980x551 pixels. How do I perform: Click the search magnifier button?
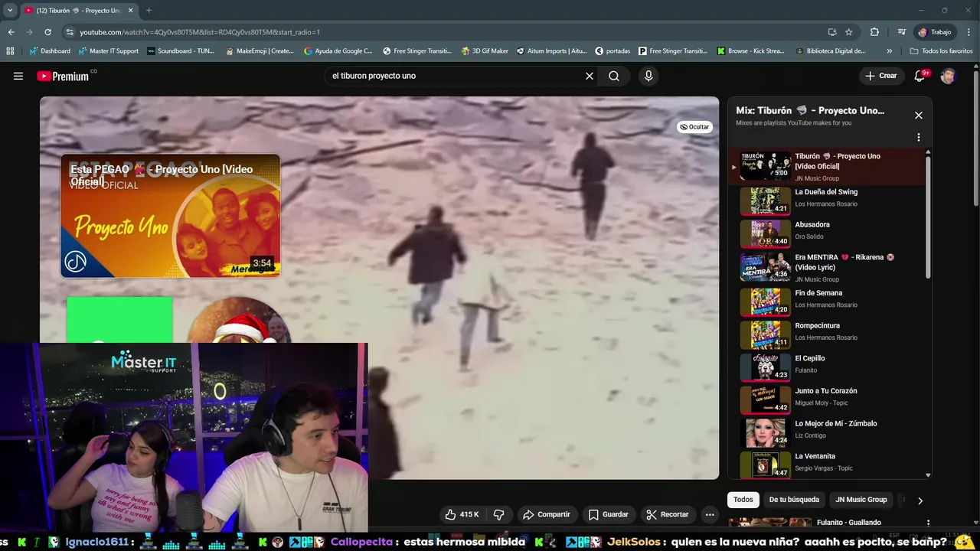[614, 76]
